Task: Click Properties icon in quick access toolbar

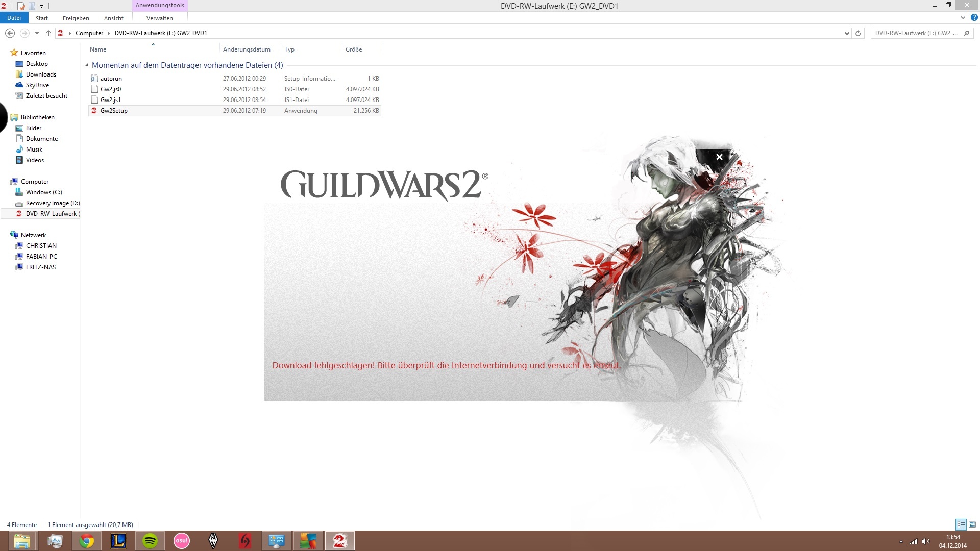Action: [x=21, y=6]
